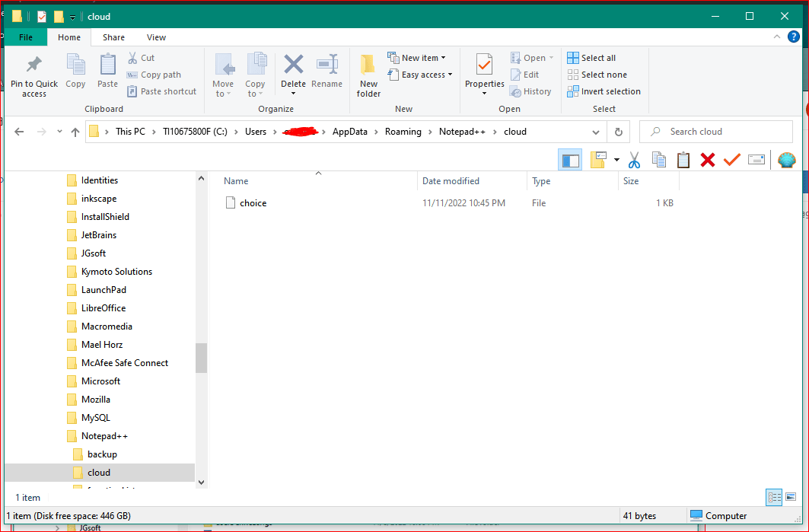This screenshot has width=809, height=532.
Task: Open the View ribbon tab
Action: click(156, 37)
